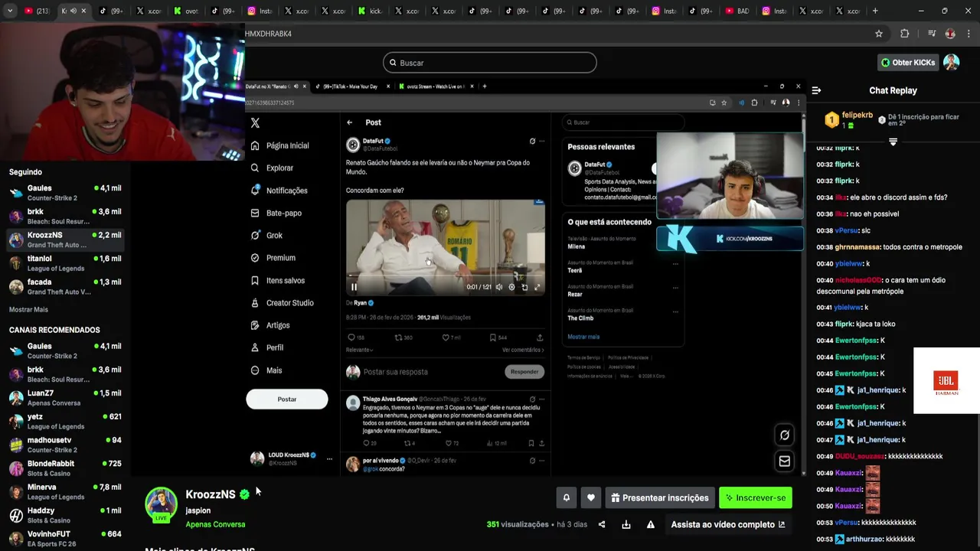Open madhousetv recommended channel
980x551 pixels.
65,445
